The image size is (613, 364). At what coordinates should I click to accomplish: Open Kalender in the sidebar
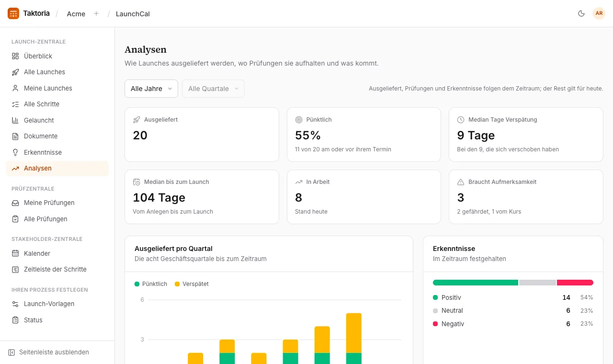(x=57, y=253)
